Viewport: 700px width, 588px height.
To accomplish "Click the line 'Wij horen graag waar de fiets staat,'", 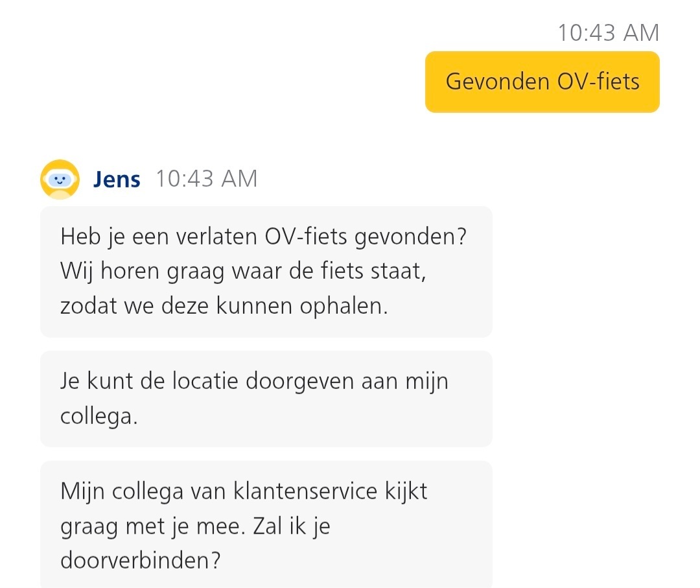I will pyautogui.click(x=243, y=272).
